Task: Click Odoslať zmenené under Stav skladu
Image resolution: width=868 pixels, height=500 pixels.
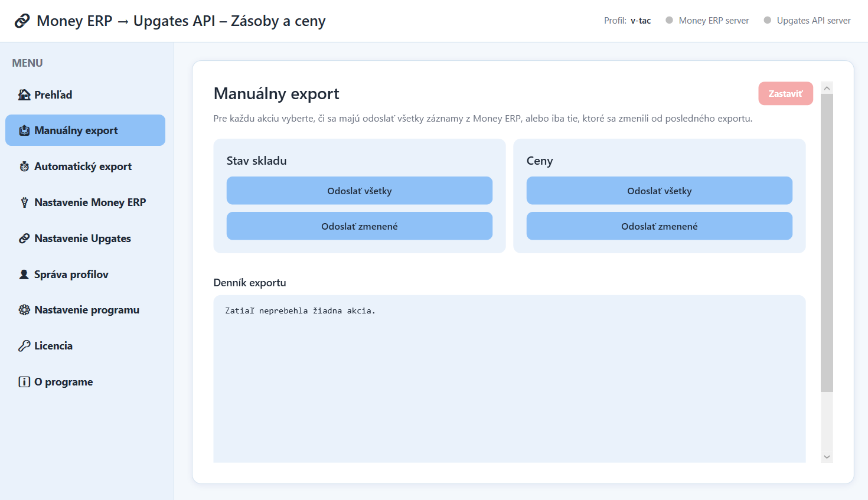Action: [x=360, y=226]
